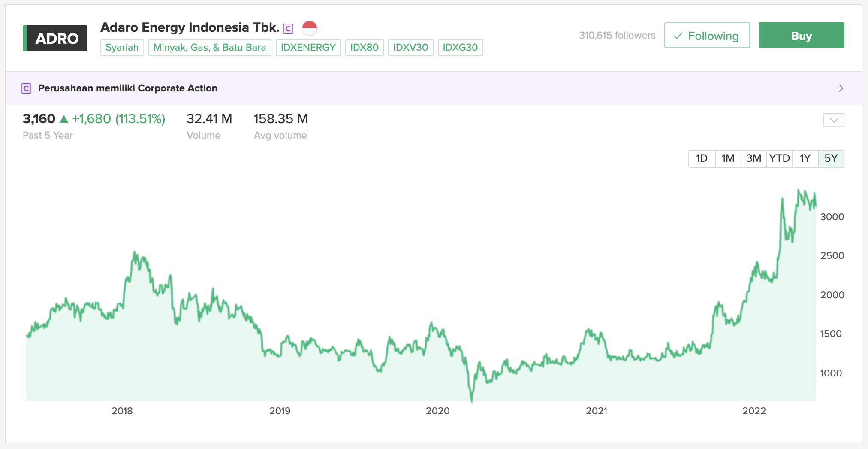
Task: Click the 2000 price axis label
Action: tap(832, 295)
